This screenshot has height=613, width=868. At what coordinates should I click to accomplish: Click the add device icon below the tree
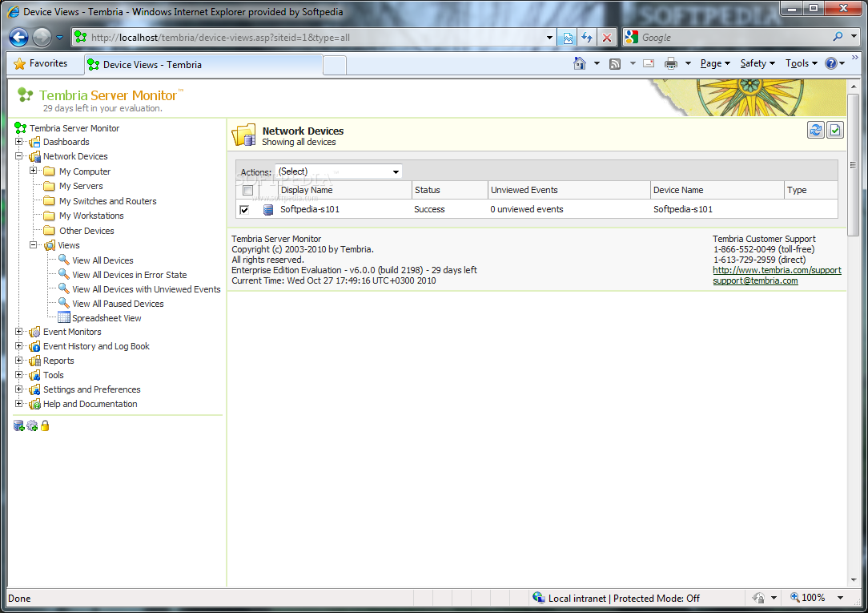pyautogui.click(x=19, y=425)
